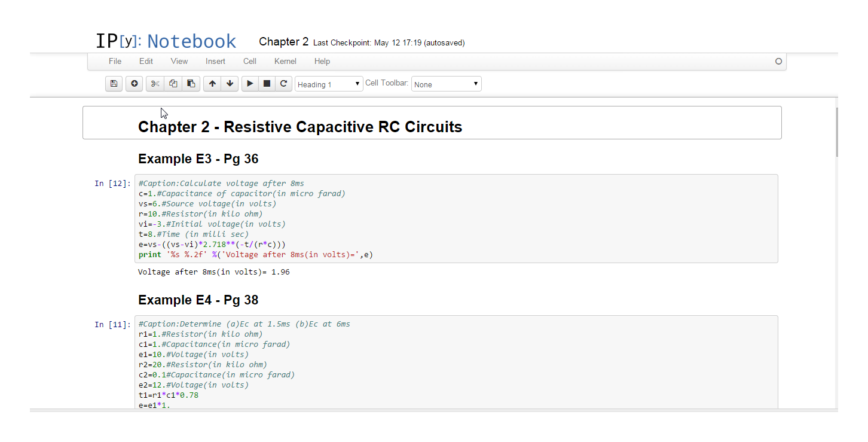This screenshot has width=868, height=442.
Task: Restart kernel with circular arrow icon
Action: (x=284, y=84)
